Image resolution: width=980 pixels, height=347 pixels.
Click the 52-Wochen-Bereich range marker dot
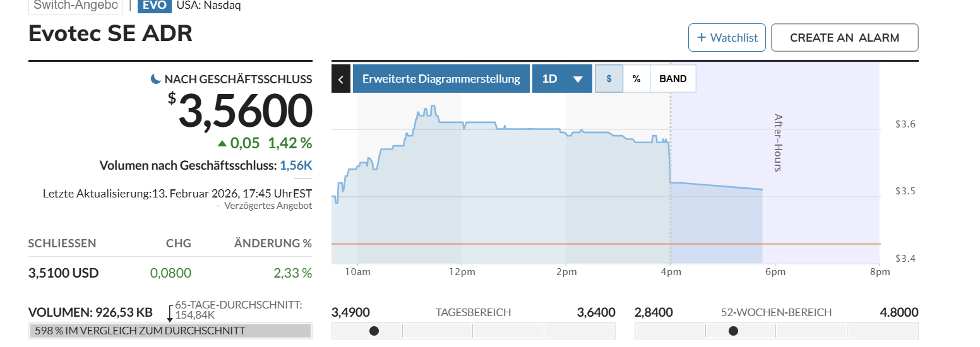(x=733, y=331)
